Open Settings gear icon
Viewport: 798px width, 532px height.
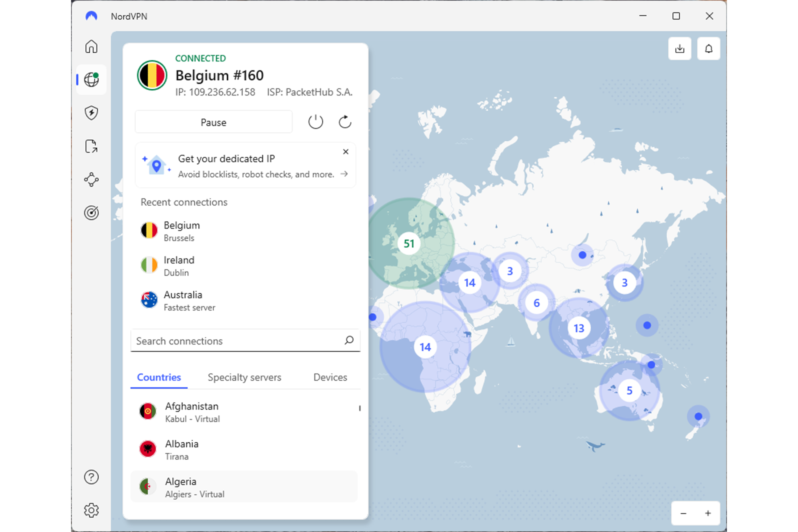pos(91,510)
